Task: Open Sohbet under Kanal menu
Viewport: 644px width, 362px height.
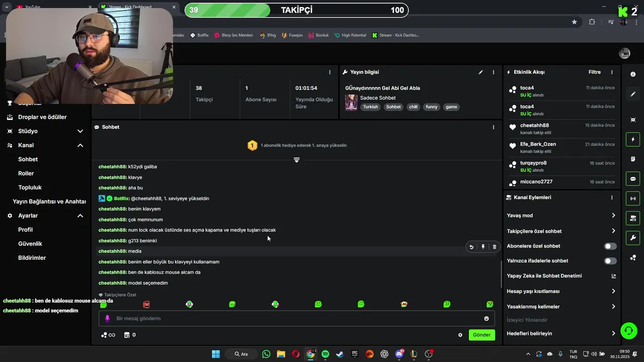Action: [x=28, y=159]
